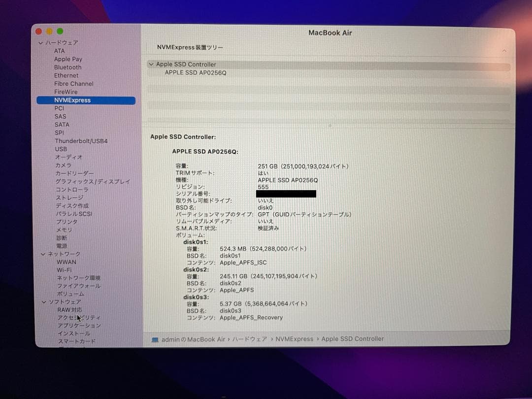Collapse the ハードウェア sidebar section

pyautogui.click(x=41, y=43)
